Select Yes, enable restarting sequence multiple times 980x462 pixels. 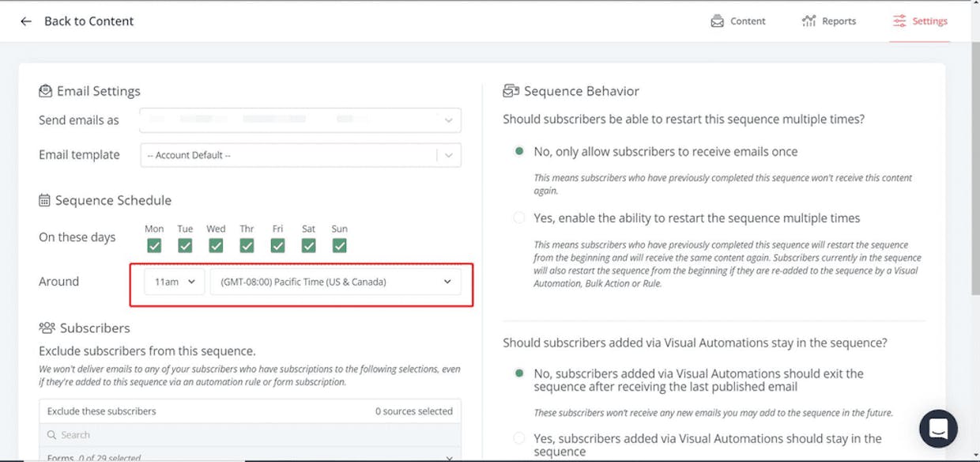click(x=519, y=218)
